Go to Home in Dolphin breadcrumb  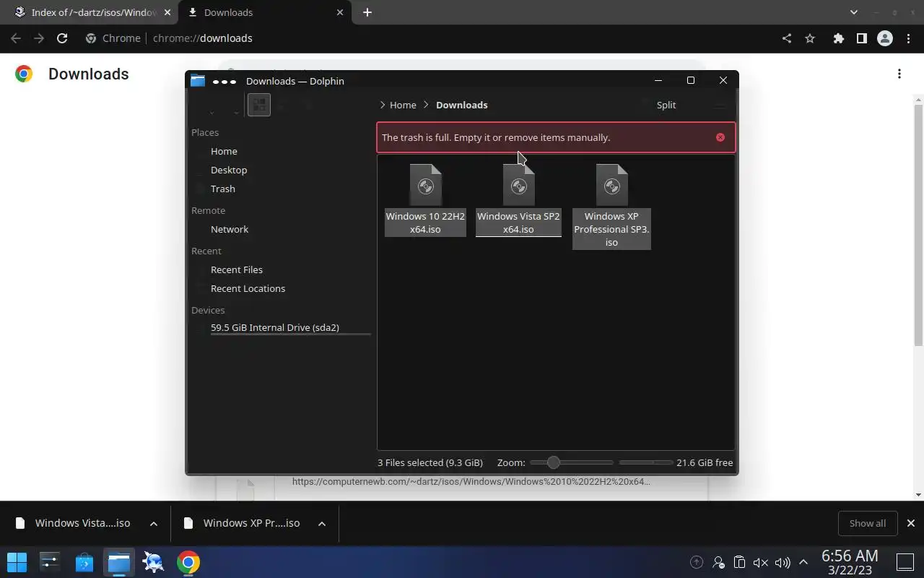pyautogui.click(x=403, y=105)
